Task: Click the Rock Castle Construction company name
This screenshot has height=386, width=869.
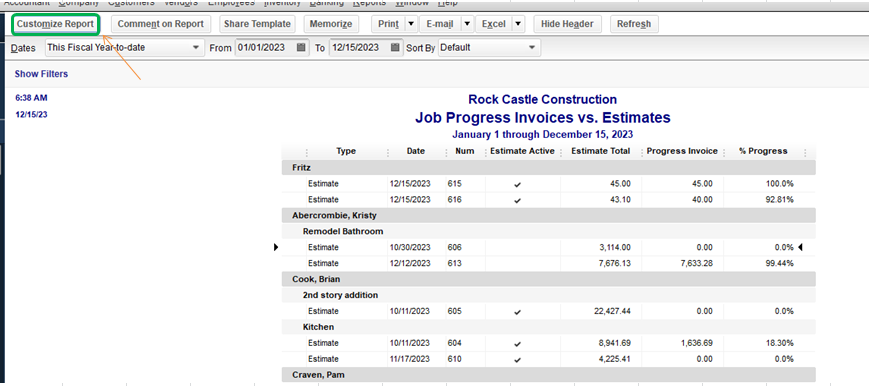Action: (x=543, y=100)
